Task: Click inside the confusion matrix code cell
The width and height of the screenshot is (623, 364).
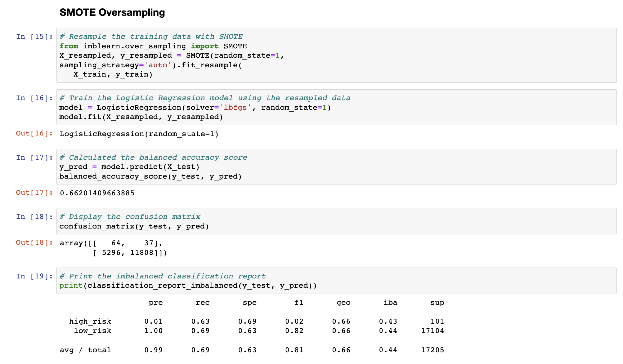Action: [x=134, y=226]
